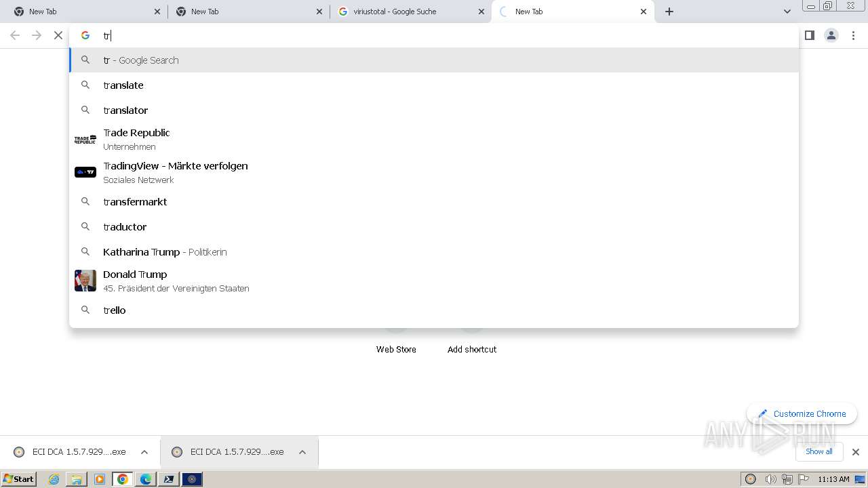Viewport: 868px width, 488px height.
Task: Select 'tr - Google Search' suggestion
Action: pos(434,60)
